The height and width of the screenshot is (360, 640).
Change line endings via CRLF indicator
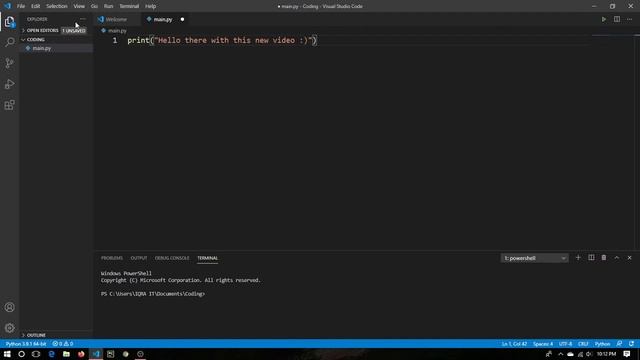tap(583, 344)
